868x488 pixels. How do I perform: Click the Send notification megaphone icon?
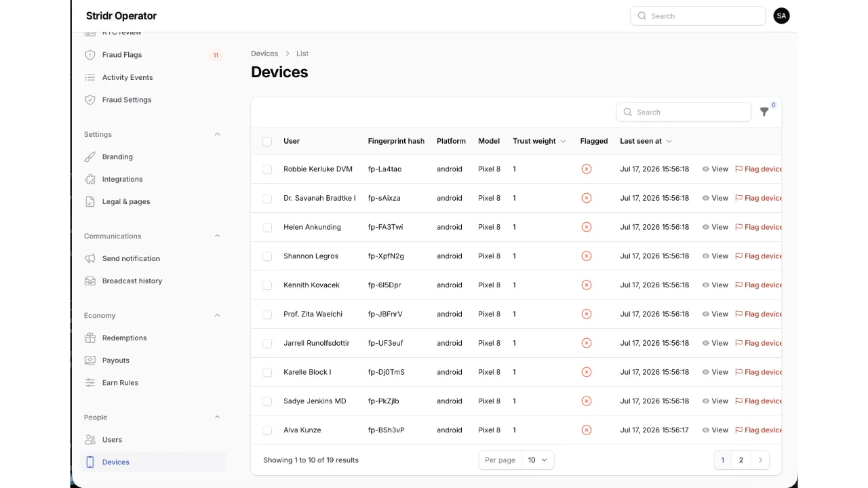pos(90,258)
